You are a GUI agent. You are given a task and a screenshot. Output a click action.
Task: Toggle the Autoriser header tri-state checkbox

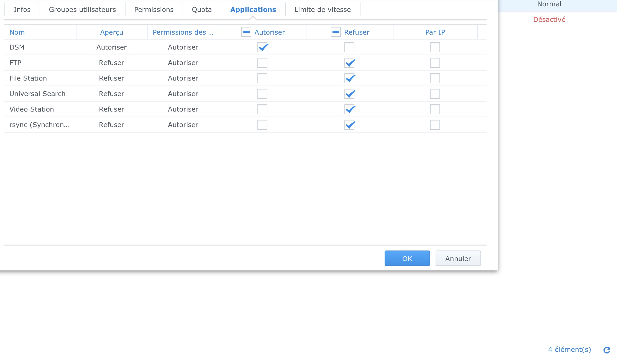246,32
